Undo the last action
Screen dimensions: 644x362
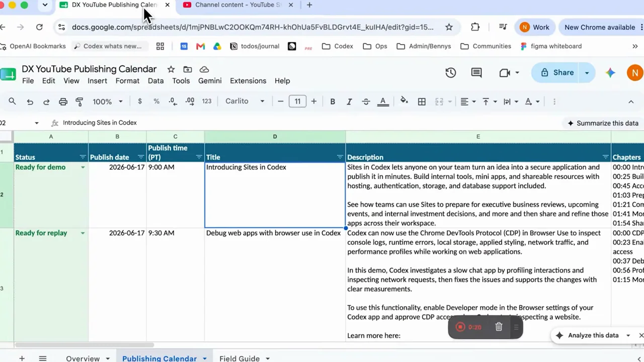pos(30,102)
